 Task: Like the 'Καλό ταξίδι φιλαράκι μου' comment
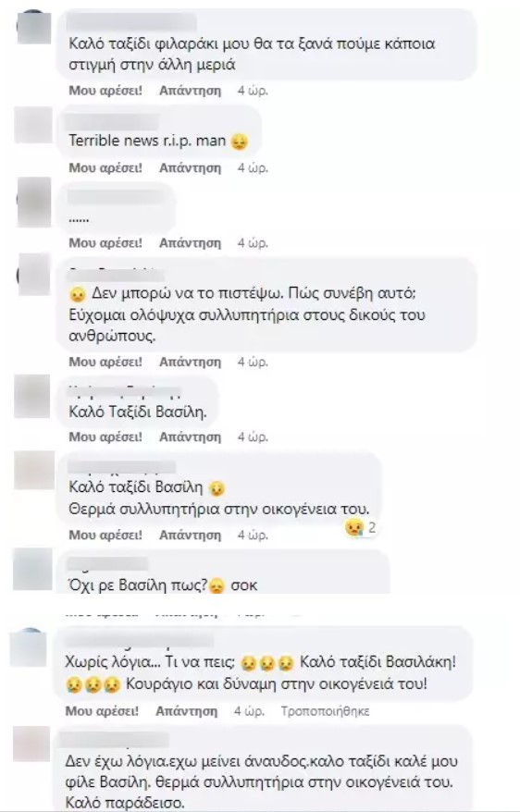pyautogui.click(x=105, y=91)
